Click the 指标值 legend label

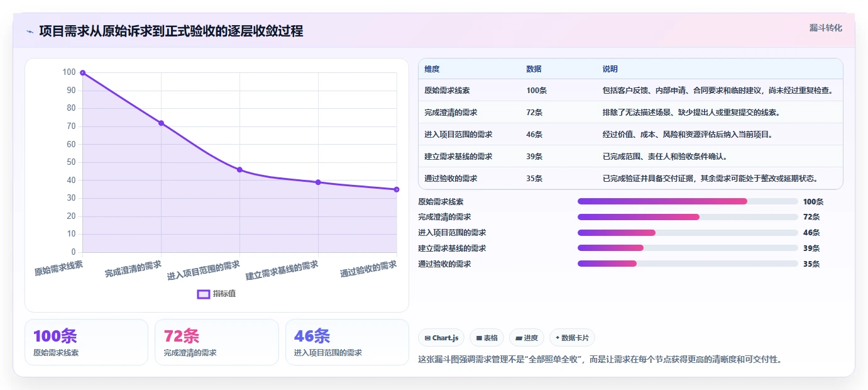[224, 294]
